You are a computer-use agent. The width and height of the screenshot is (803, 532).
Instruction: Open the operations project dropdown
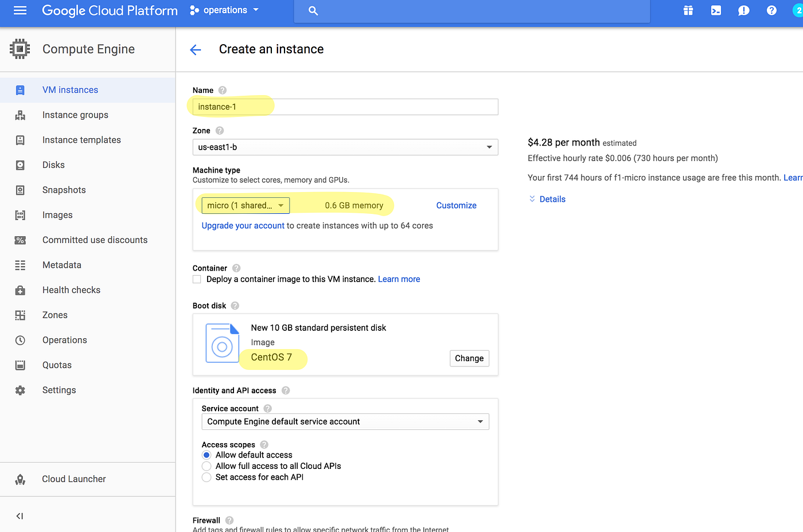[x=224, y=10]
